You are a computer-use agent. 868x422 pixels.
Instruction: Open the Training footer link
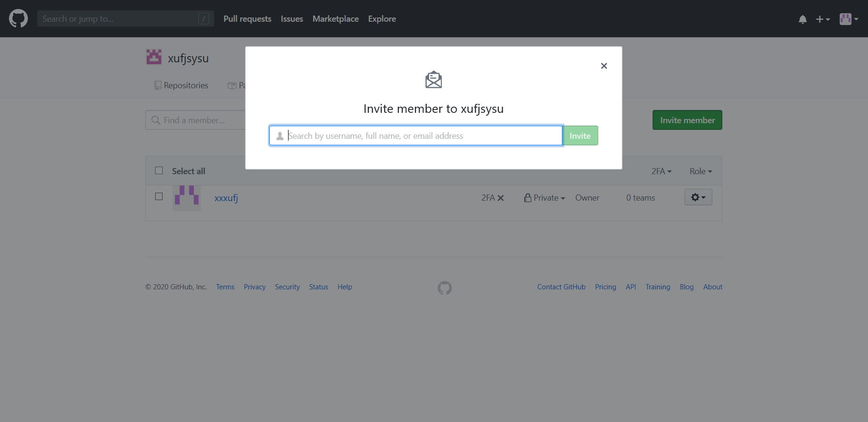coord(658,287)
